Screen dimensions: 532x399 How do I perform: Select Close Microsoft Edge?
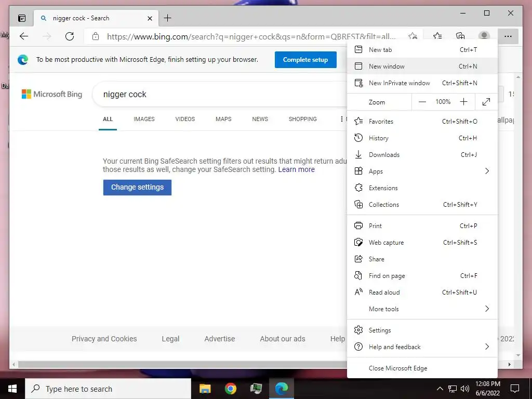(x=422, y=368)
